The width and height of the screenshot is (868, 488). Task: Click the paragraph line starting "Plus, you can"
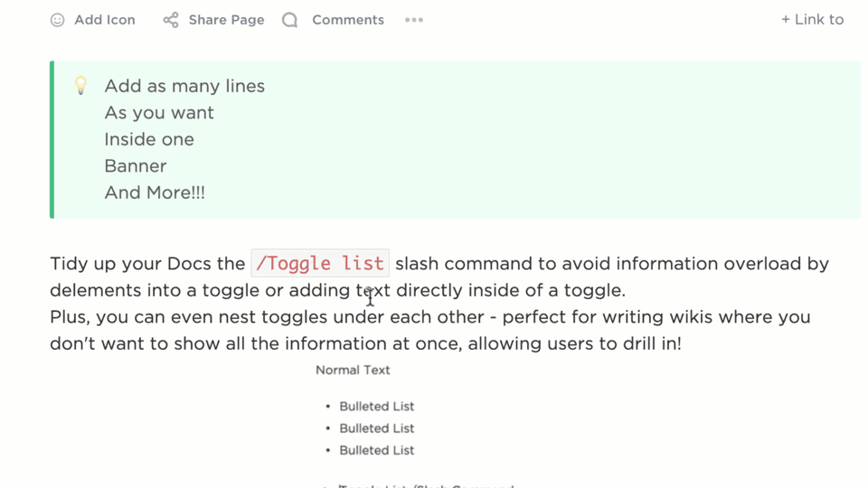point(429,317)
